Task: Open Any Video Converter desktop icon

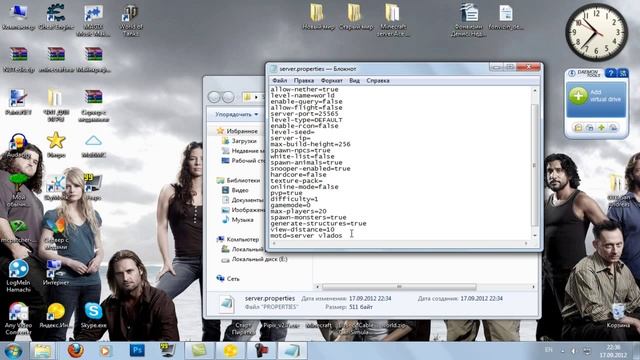Action: click(18, 318)
